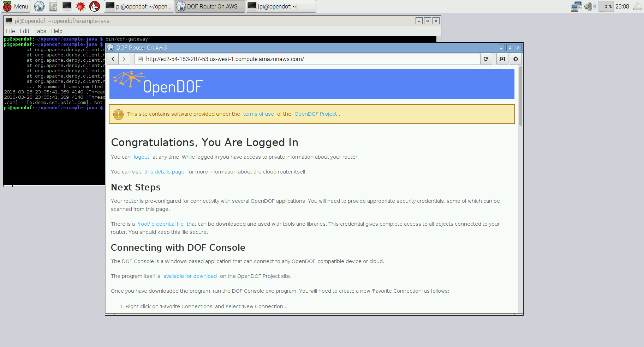
Task: Click the page icon in the address bar
Action: 140,59
